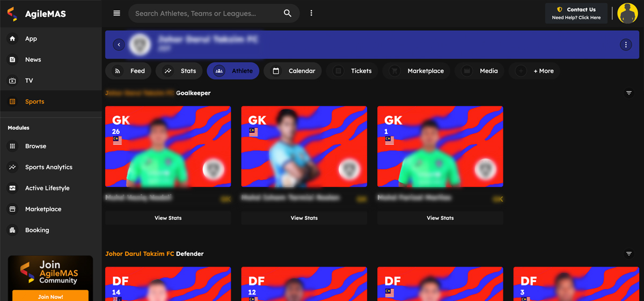Click the back arrow in team banner
This screenshot has height=301, width=644.
click(119, 45)
